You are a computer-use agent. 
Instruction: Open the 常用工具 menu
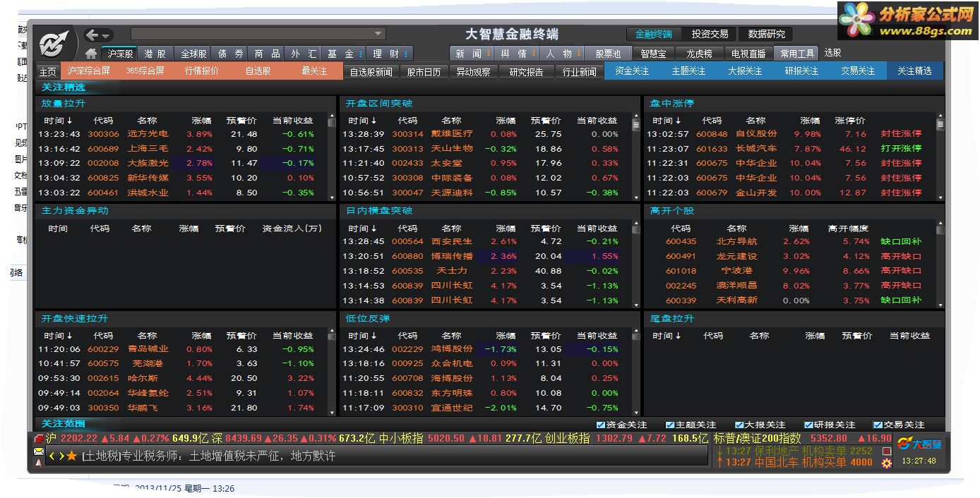click(x=796, y=54)
